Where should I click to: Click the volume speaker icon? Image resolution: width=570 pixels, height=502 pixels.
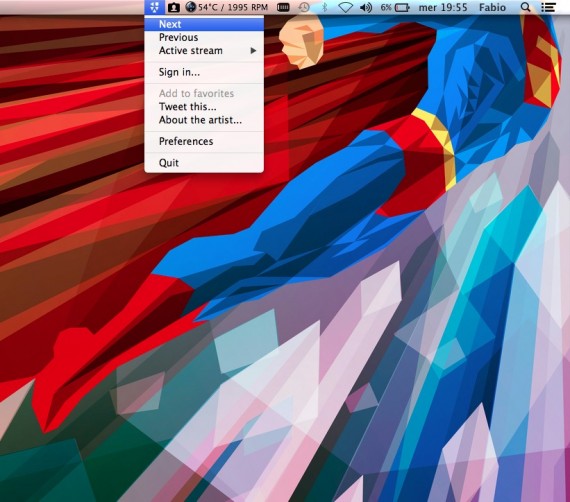[x=365, y=7]
